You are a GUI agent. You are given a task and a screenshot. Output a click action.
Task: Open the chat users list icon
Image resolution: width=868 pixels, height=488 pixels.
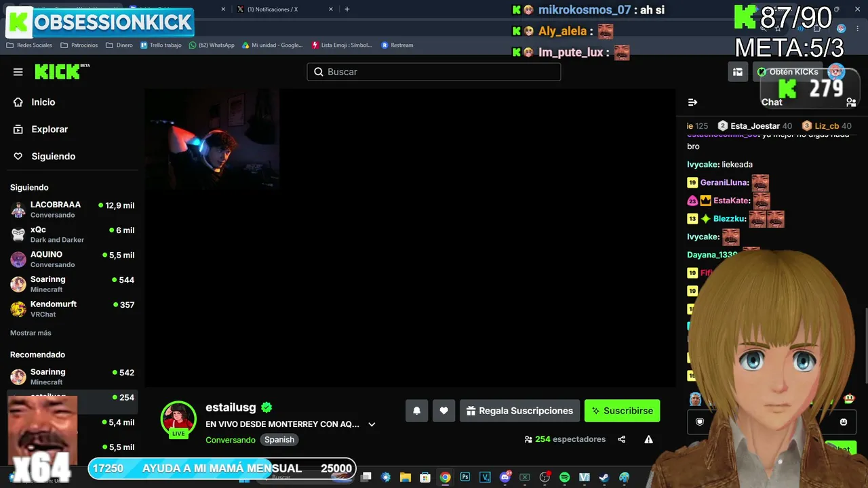(x=851, y=102)
